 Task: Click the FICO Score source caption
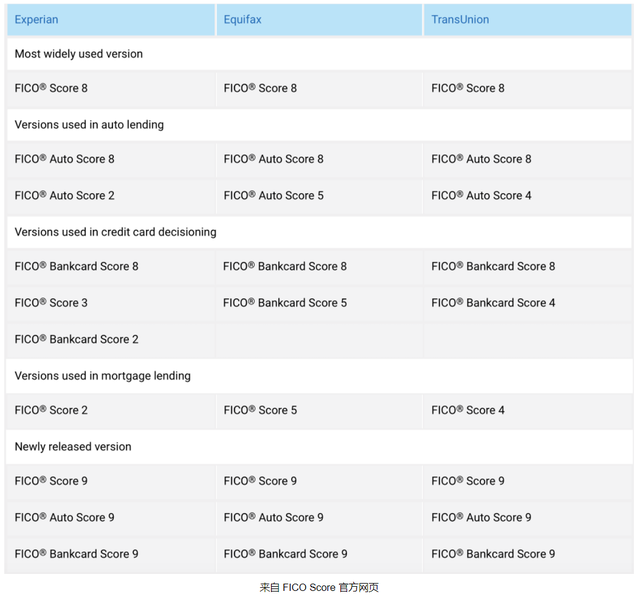point(319,588)
